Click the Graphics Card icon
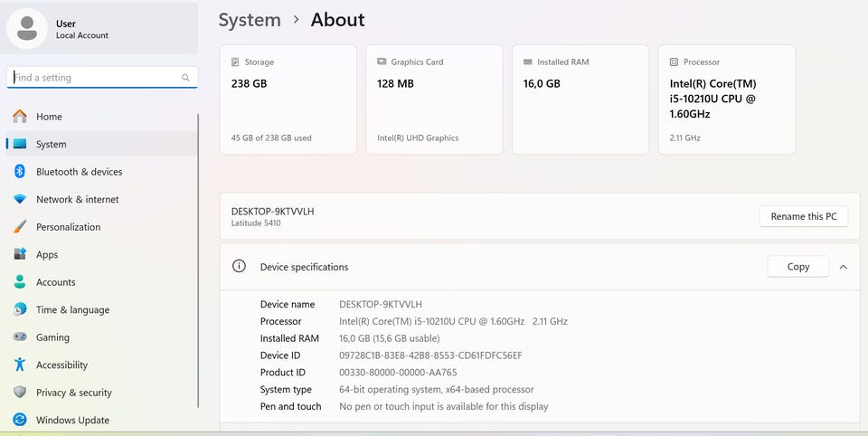 tap(382, 62)
